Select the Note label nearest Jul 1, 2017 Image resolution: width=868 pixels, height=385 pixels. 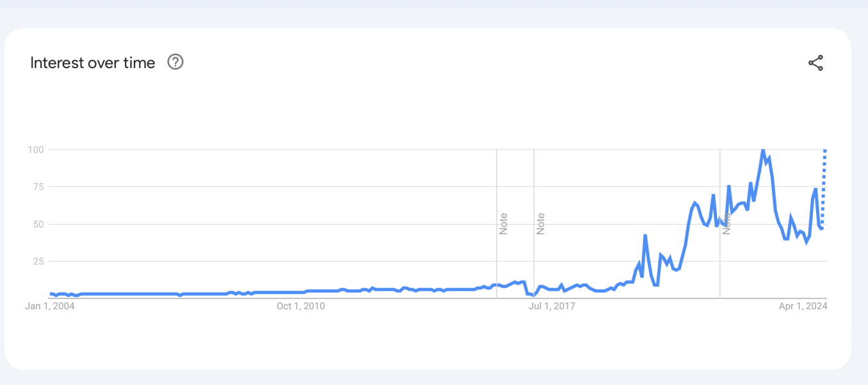coord(540,223)
